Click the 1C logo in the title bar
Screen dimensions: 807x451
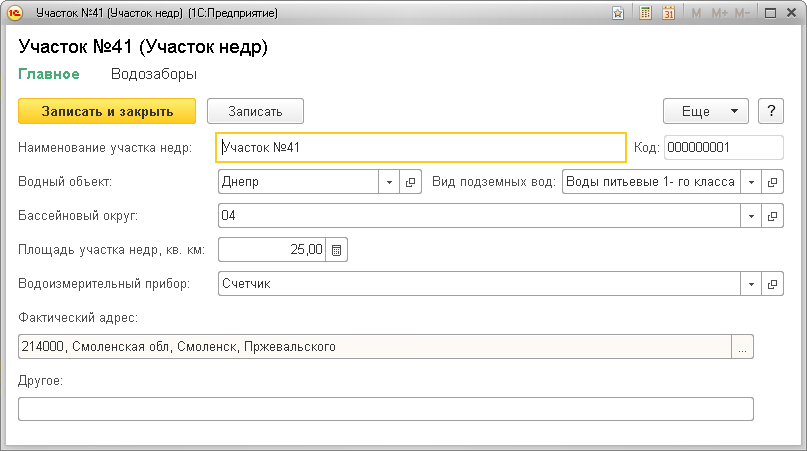[x=15, y=14]
